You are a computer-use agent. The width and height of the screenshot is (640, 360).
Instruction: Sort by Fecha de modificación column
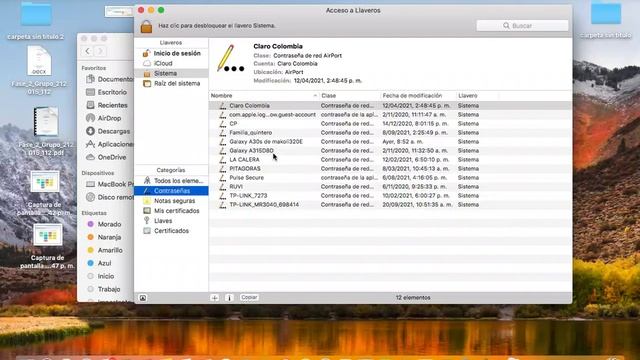[418, 96]
